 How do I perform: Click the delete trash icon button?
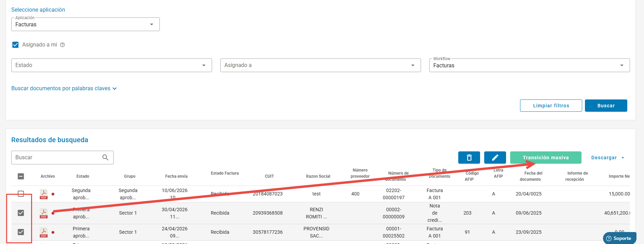pos(469,158)
